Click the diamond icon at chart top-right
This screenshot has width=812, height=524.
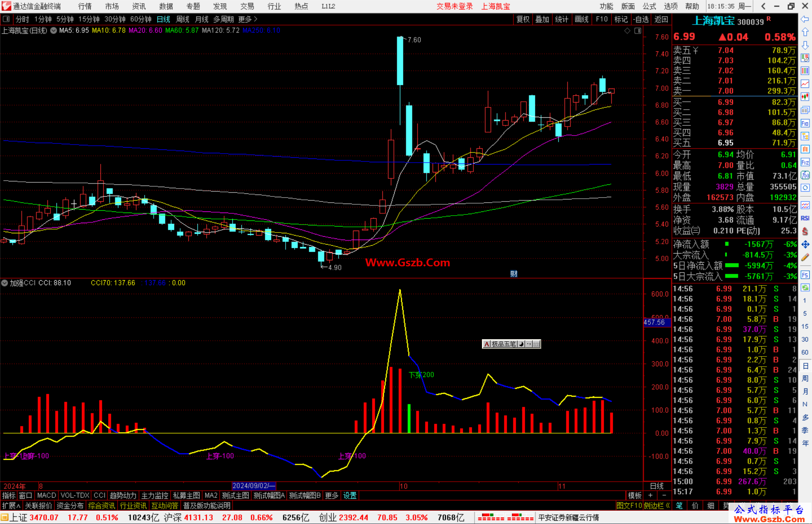pyautogui.click(x=627, y=31)
